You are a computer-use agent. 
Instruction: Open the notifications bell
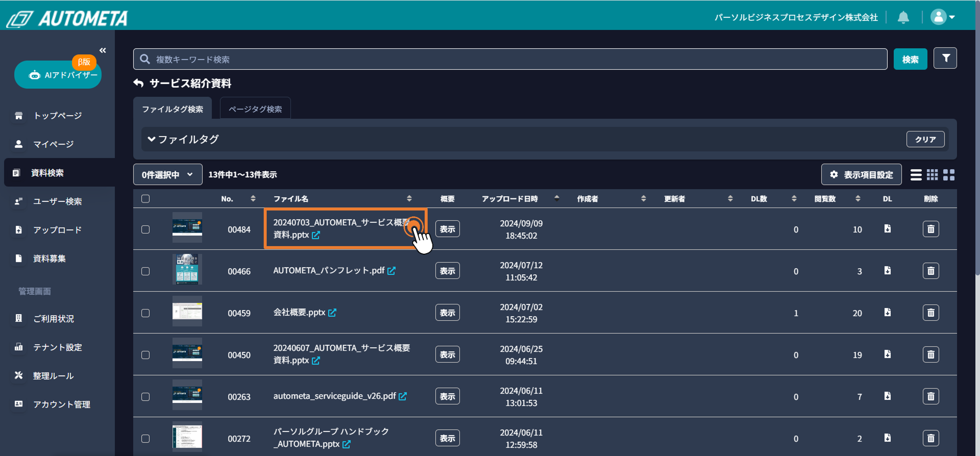[903, 17]
